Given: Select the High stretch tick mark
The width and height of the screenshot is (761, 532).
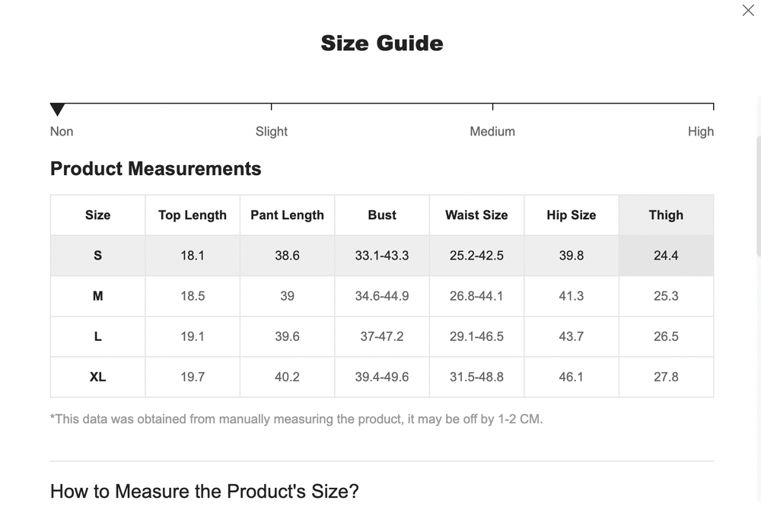Looking at the screenshot, I should pyautogui.click(x=713, y=106).
